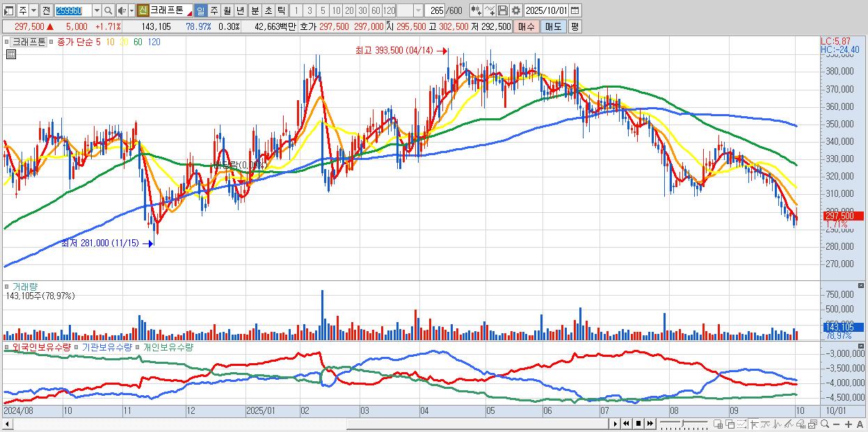Select the 월 monthly period tab

pos(227,10)
